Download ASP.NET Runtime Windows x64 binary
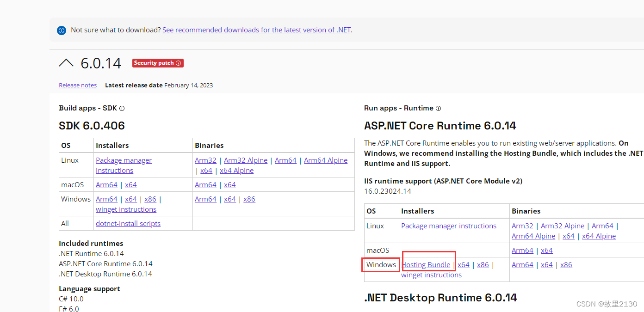Screen dimensions: 644x312 pos(547,264)
